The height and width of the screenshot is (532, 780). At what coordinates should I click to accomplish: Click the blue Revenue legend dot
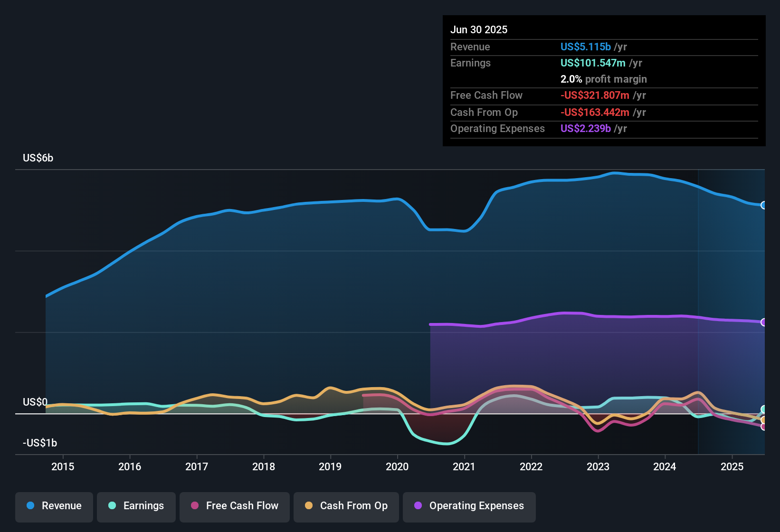(30, 505)
